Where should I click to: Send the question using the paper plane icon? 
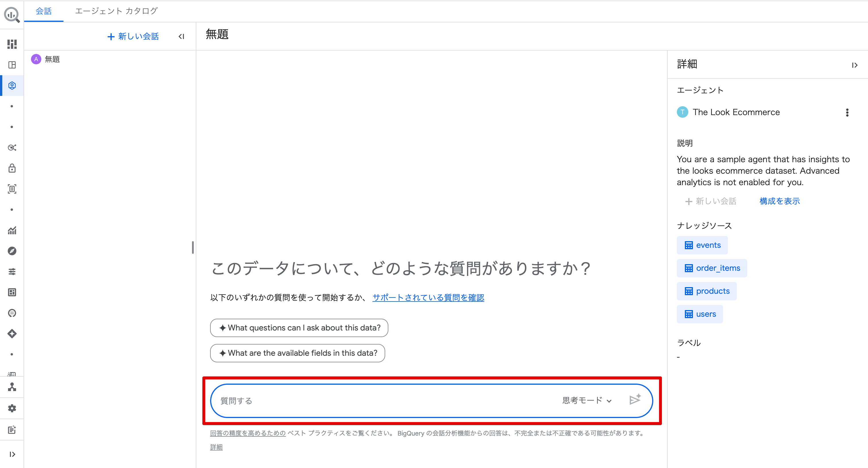click(x=635, y=400)
